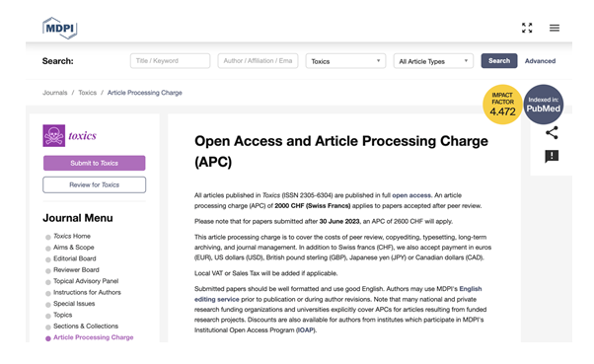The height and width of the screenshot is (364, 594).
Task: Open the share icon options
Action: [552, 132]
